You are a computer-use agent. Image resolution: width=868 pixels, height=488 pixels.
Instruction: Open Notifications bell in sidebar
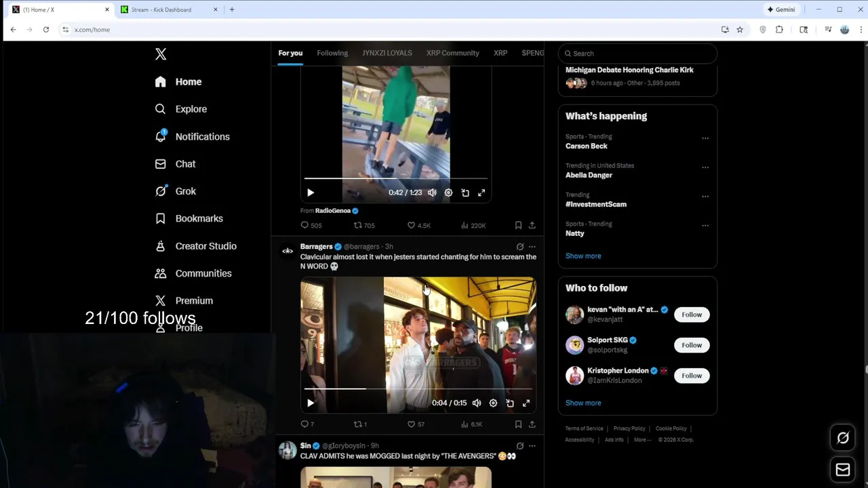192,136
